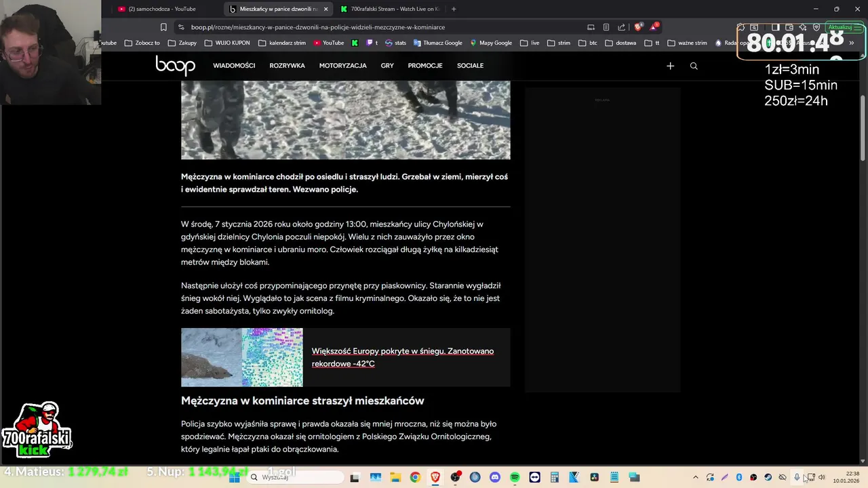Open the WUJO KUPON bookmark folder
This screenshot has height=488, width=868.
(229, 43)
